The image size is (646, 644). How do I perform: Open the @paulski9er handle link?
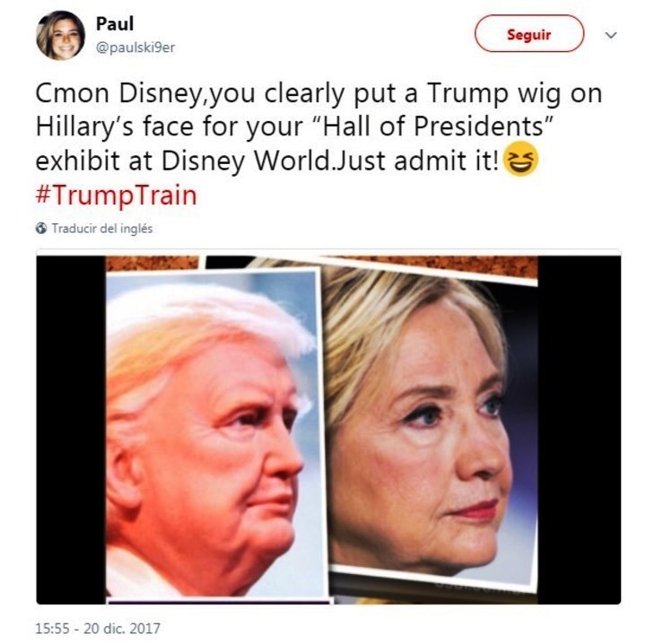pyautogui.click(x=135, y=48)
